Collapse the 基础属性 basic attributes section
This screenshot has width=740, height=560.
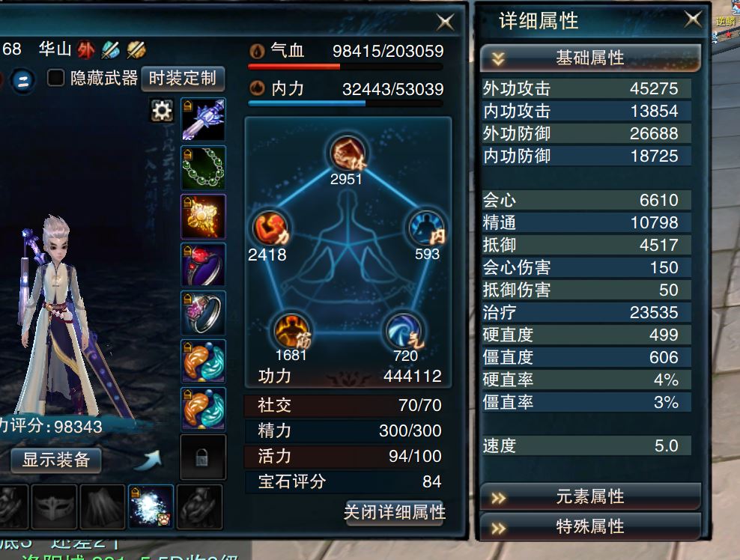590,58
